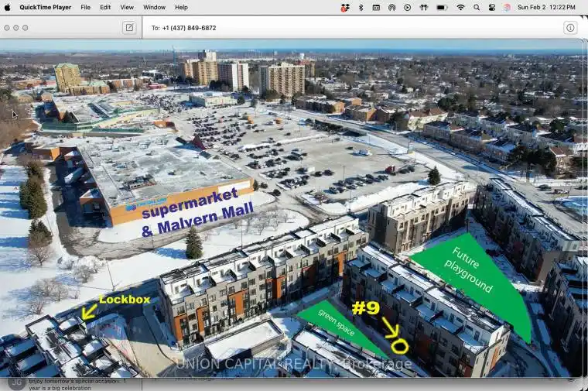This screenshot has height=391, width=588.
Task: Open the 'Enjoy tomorrow's special occasion' conversation
Action: pyautogui.click(x=70, y=384)
